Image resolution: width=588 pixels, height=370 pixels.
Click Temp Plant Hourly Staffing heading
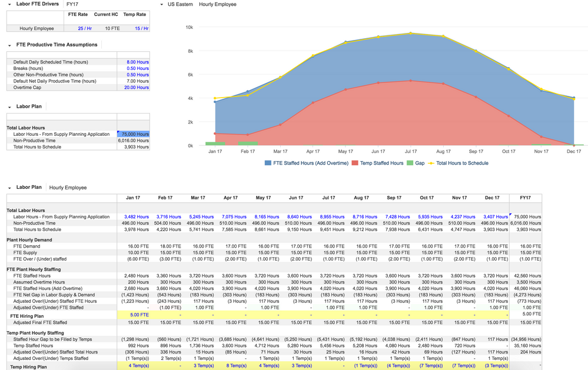[x=35, y=333]
